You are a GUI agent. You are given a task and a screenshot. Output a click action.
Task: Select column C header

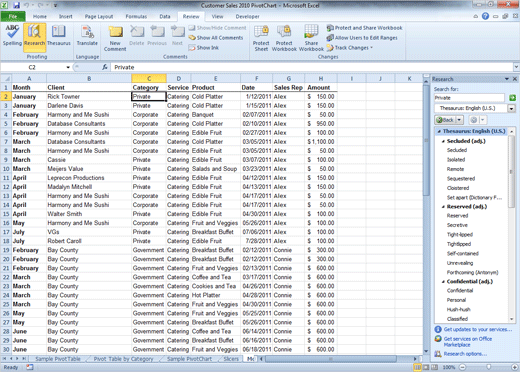tap(149, 79)
